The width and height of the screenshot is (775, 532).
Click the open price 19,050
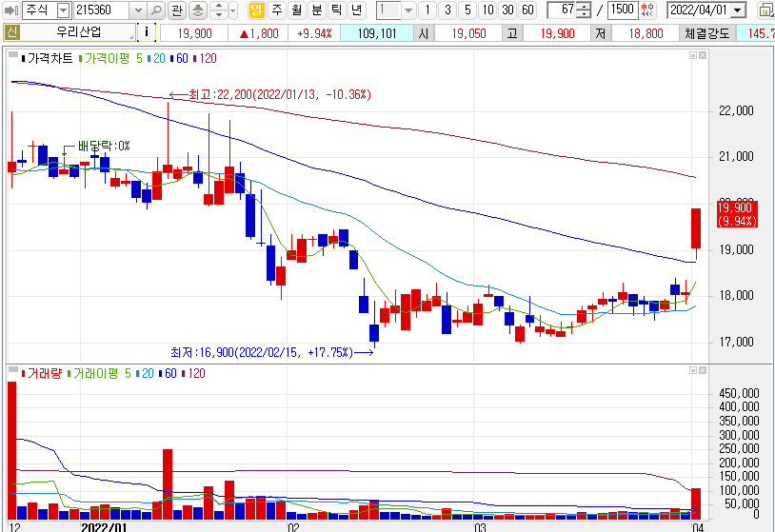click(x=469, y=33)
